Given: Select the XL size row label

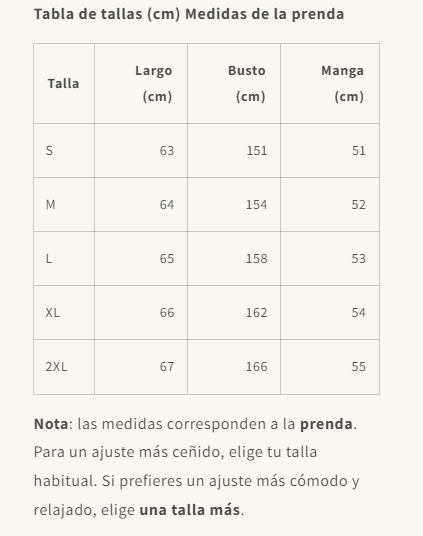Looking at the screenshot, I should coord(64,312).
